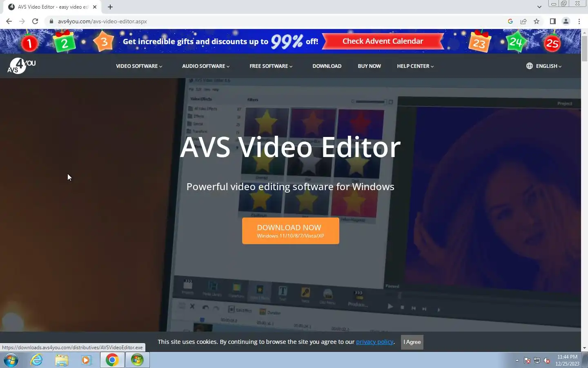Click the network tray icon
This screenshot has height=368, width=588.
(537, 361)
